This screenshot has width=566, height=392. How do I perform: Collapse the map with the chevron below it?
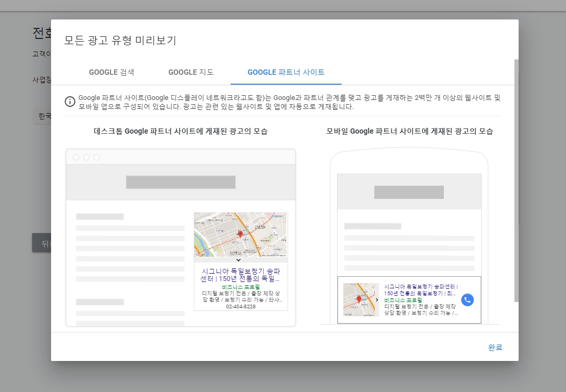click(x=239, y=259)
